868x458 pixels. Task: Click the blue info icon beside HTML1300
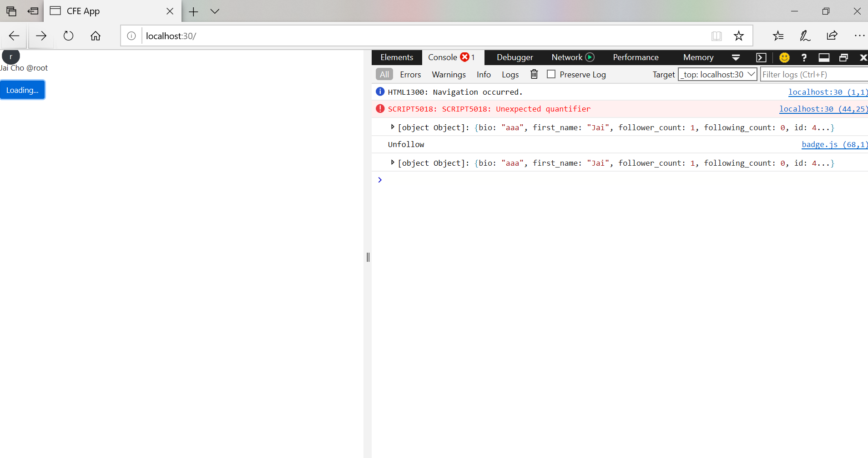tap(380, 92)
